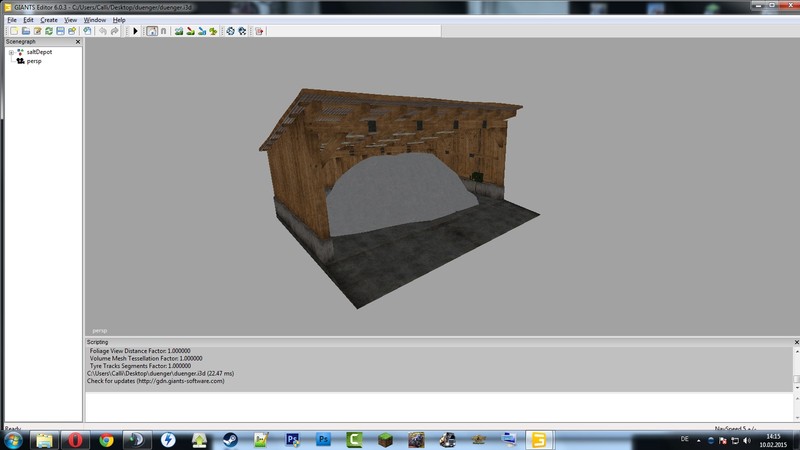Click the scripting command input field
The height and width of the screenshot is (450, 800).
(440, 406)
